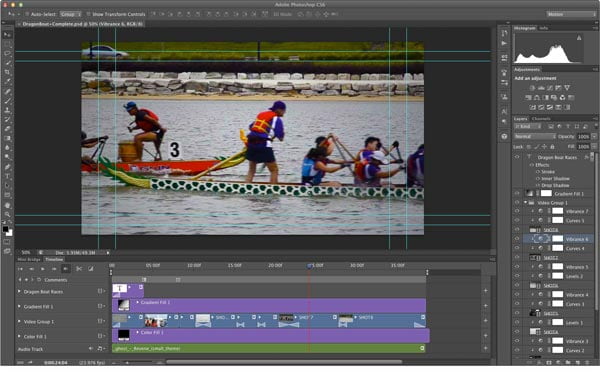Select the Eraser tool
Screen dimensions: 600x372
click(x=7, y=129)
